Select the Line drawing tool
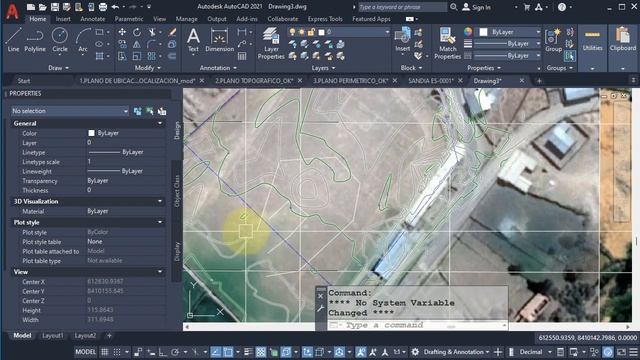 click(13, 40)
